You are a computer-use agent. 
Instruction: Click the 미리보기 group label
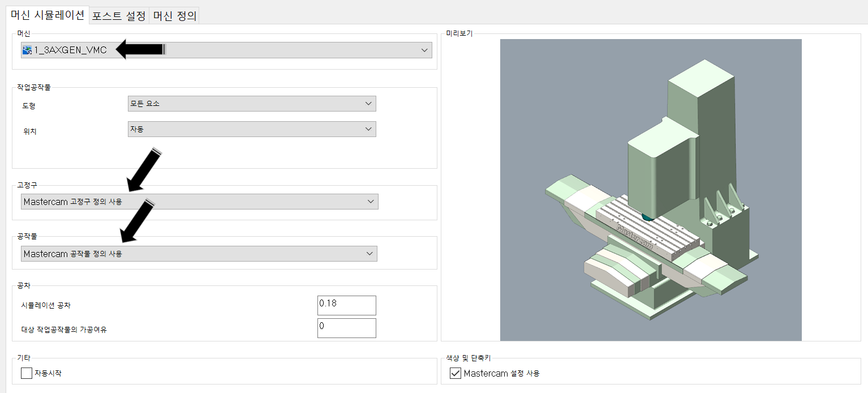[x=459, y=33]
